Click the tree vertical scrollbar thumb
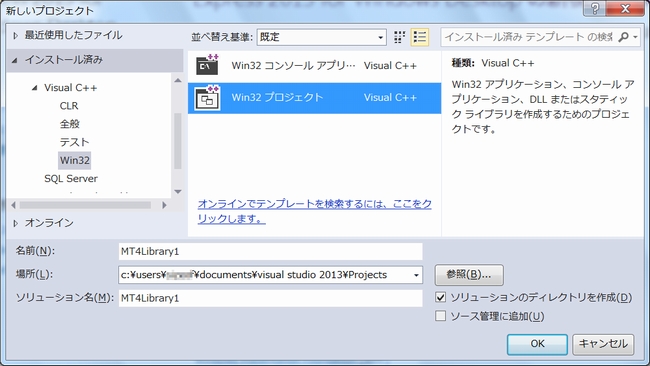650x366 pixels. tap(178, 141)
